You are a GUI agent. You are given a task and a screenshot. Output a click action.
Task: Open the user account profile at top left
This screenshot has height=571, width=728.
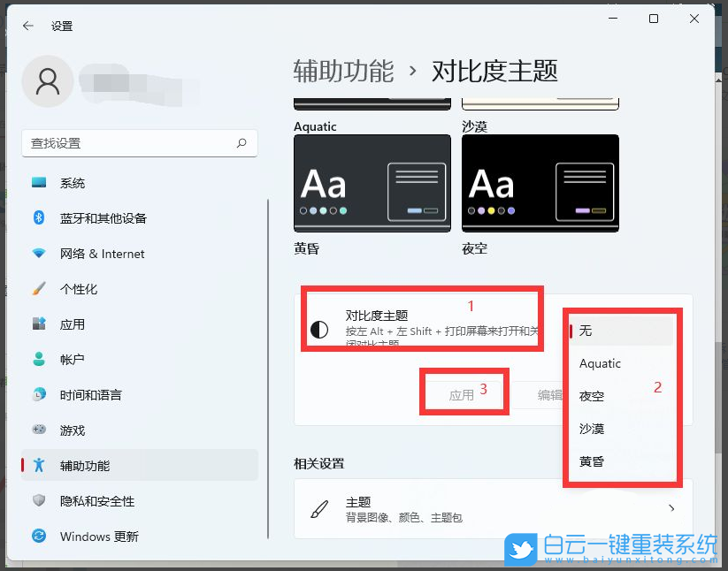click(x=47, y=81)
